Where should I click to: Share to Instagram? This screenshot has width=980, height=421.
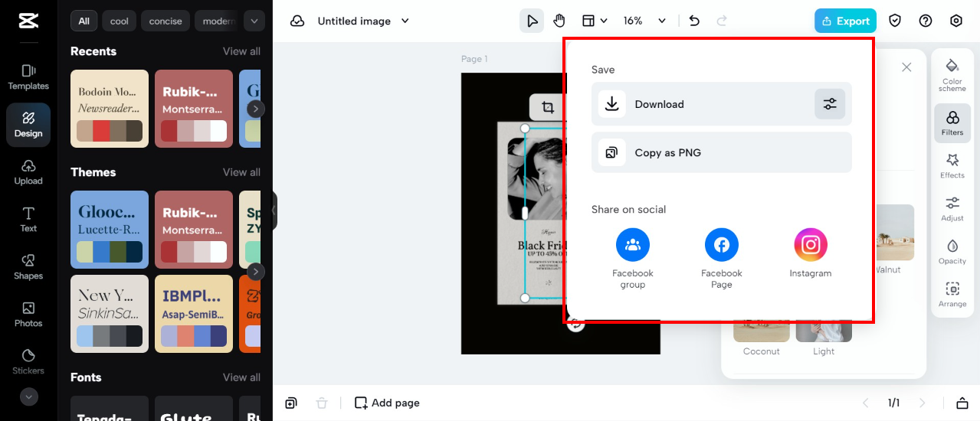[x=811, y=253]
